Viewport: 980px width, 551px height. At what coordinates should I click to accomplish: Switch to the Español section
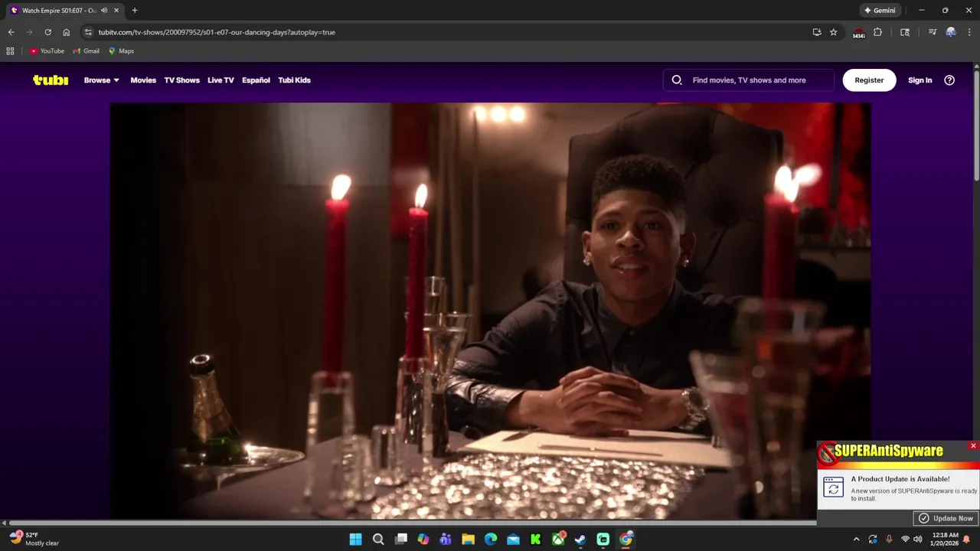coord(256,80)
